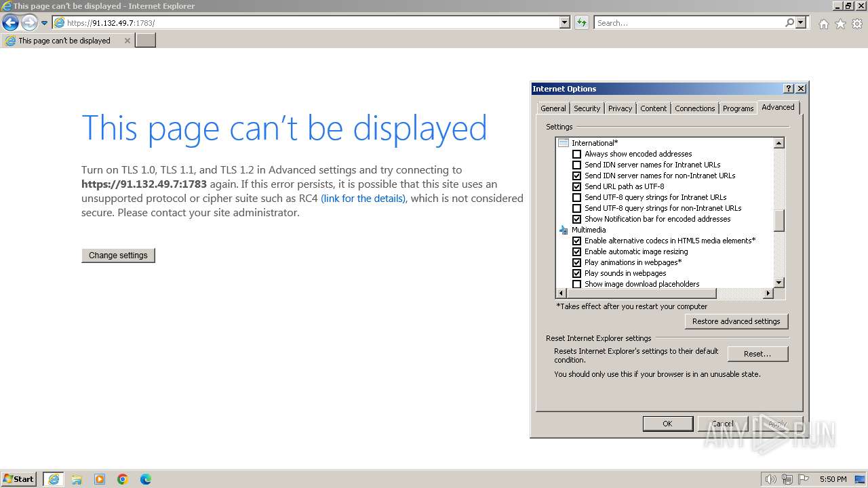Click the Internet Explorer logo in title bar
Viewport: 868px width, 488px height.
pyautogui.click(x=7, y=6)
